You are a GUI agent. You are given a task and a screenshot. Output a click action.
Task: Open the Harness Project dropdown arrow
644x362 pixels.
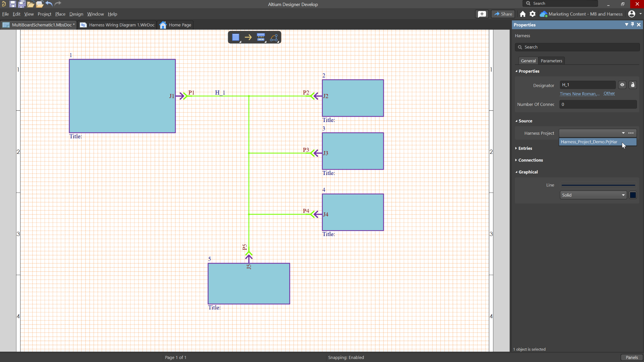coord(623,133)
